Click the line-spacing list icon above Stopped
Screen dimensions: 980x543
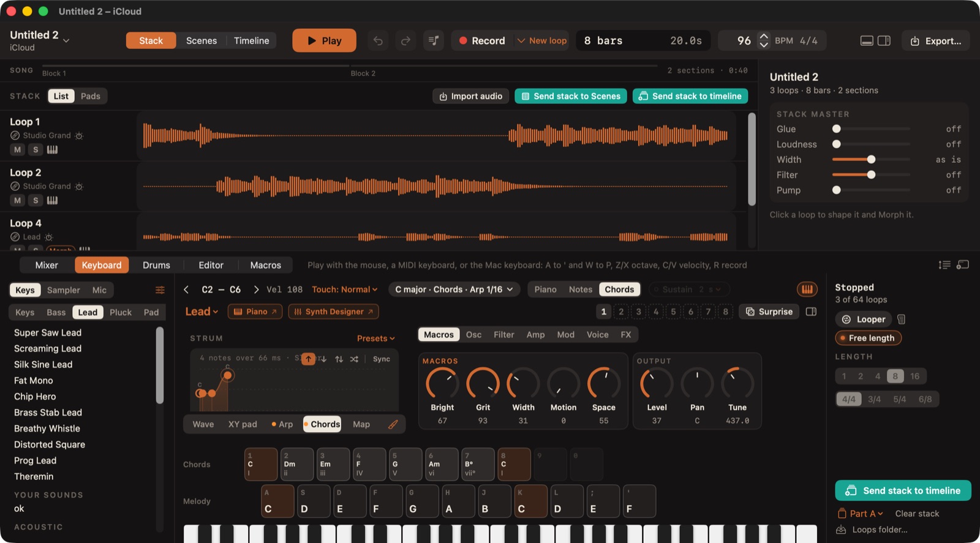tap(944, 264)
